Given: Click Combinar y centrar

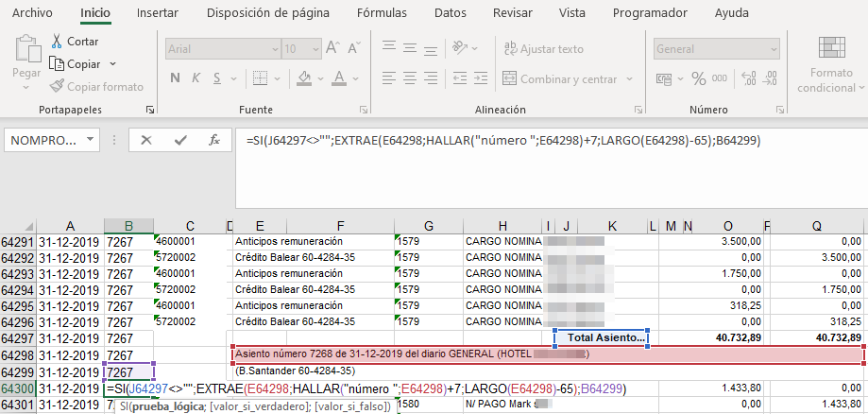Looking at the screenshot, I should pos(560,79).
